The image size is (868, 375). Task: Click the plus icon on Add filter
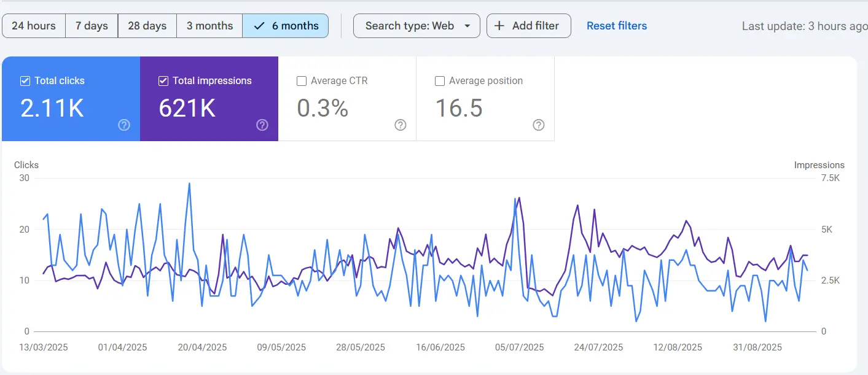pyautogui.click(x=500, y=26)
